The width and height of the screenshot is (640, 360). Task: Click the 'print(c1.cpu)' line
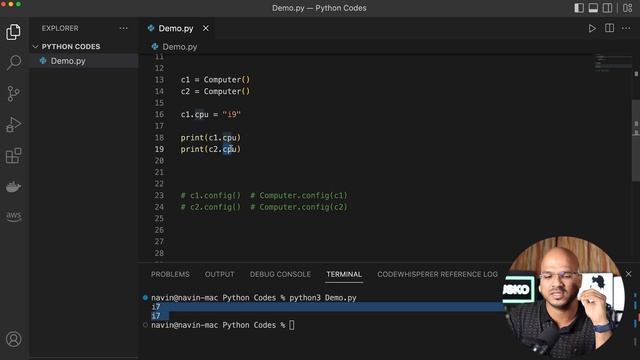(x=211, y=138)
